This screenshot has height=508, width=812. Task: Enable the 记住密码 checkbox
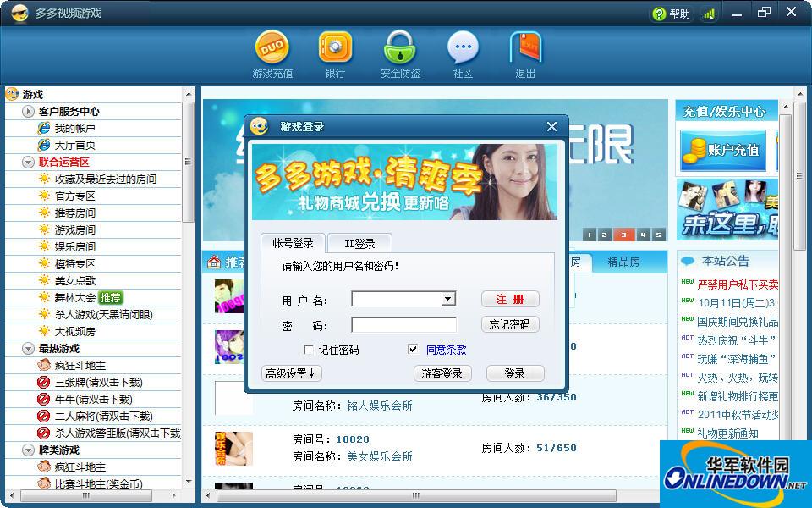(x=309, y=350)
